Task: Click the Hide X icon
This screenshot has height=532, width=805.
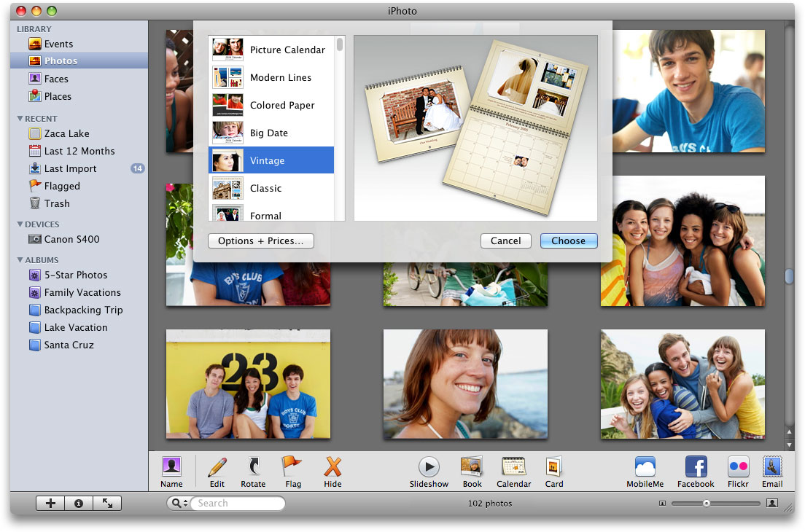Action: tap(332, 467)
